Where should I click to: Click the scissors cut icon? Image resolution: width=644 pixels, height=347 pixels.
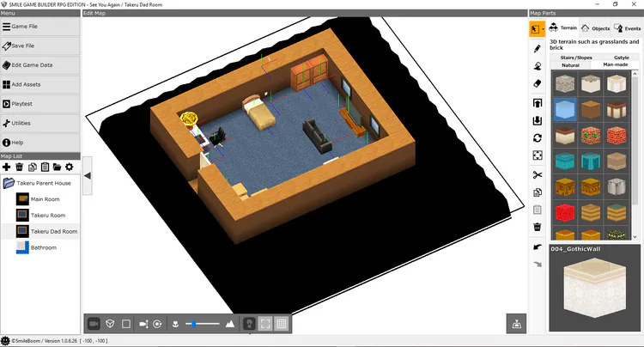tap(538, 175)
